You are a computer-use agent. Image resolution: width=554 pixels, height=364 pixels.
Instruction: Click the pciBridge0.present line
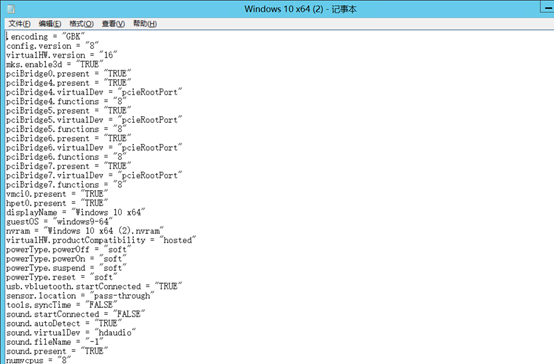(69, 74)
